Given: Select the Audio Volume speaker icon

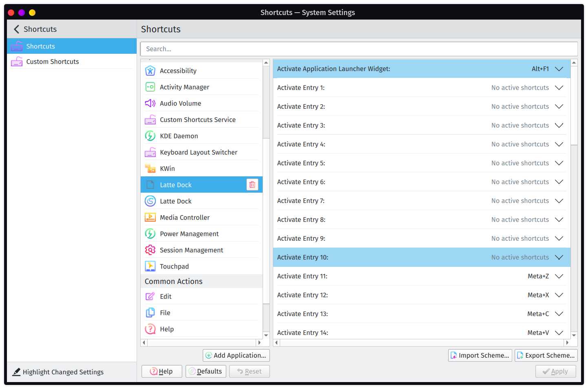Looking at the screenshot, I should [150, 103].
